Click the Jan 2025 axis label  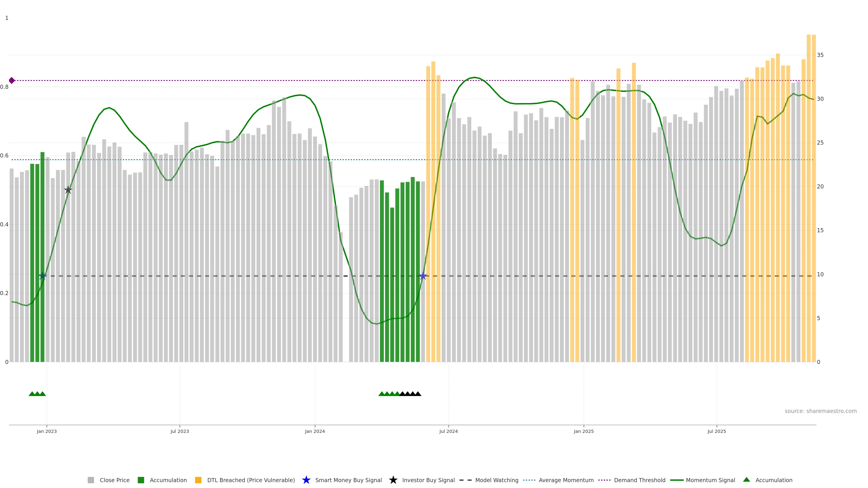point(584,432)
